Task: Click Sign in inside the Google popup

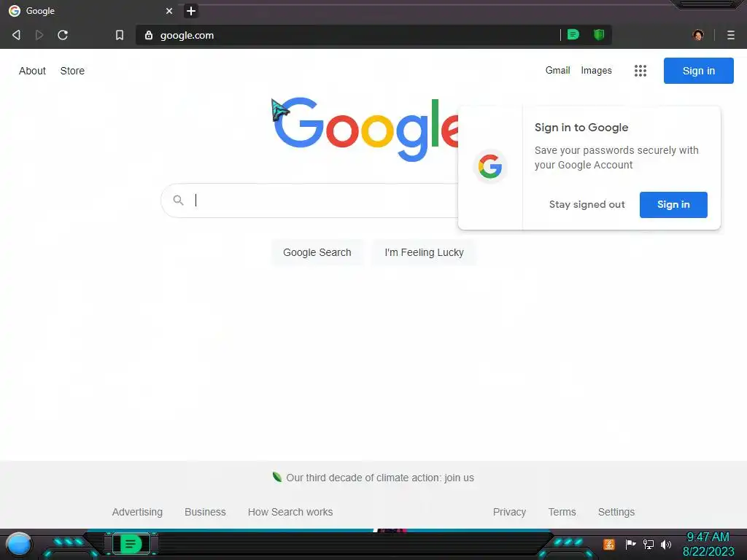Action: pos(673,205)
